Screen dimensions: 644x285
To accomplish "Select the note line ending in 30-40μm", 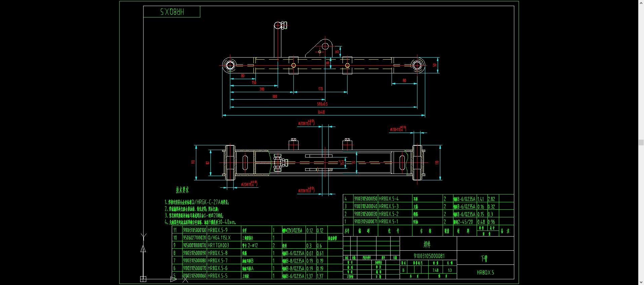I will 200,222.
